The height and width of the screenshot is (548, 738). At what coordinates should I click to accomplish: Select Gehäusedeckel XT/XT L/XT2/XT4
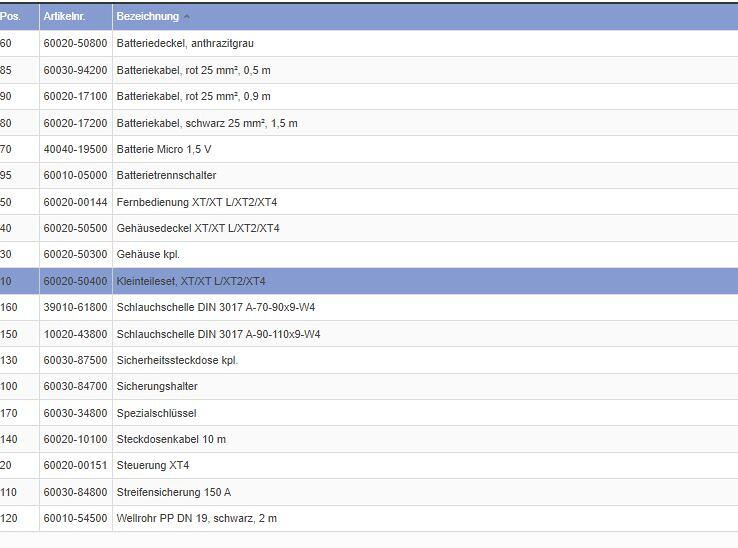point(198,228)
